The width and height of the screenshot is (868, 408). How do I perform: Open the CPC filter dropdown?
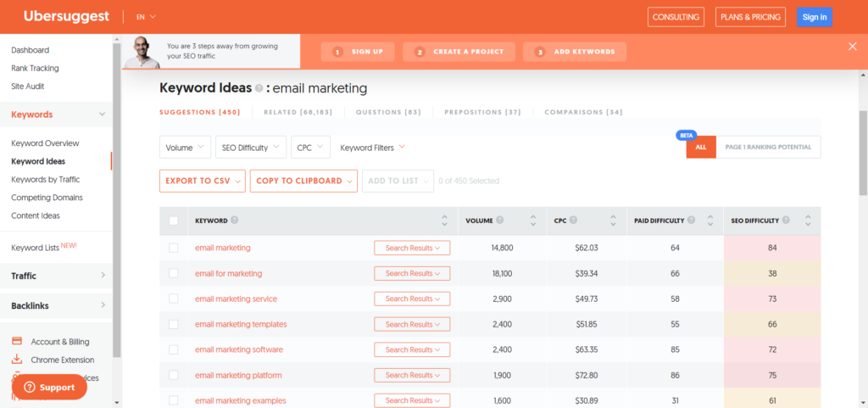click(310, 148)
